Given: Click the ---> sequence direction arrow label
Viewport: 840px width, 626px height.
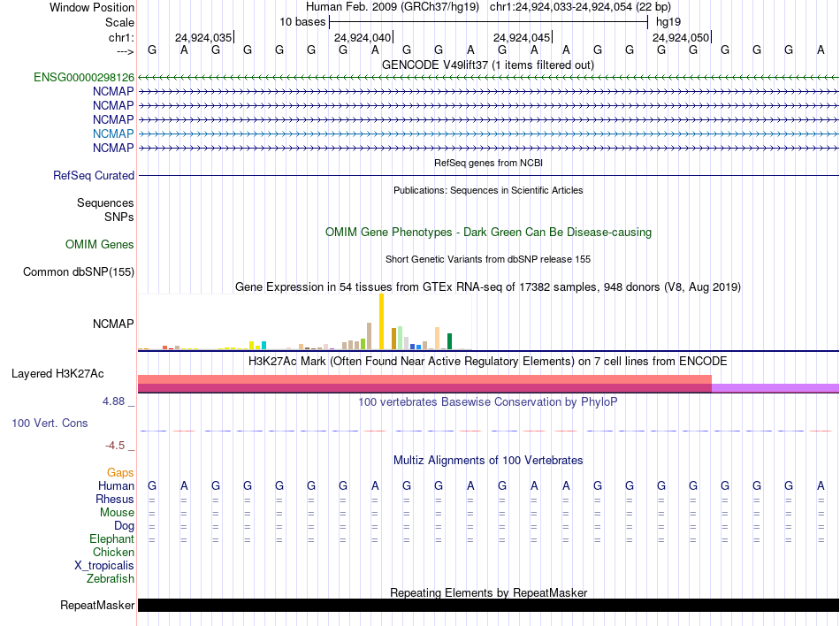Looking at the screenshot, I should (126, 51).
